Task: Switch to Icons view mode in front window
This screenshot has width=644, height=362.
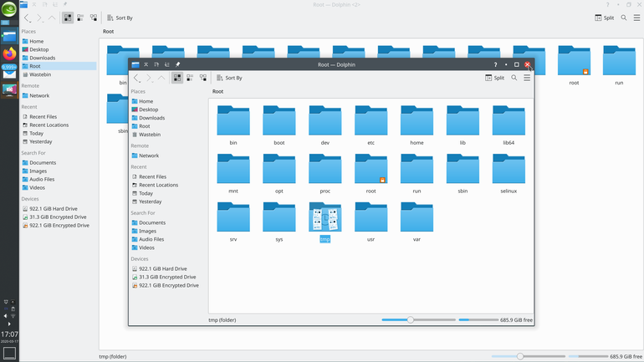Action: coord(177,78)
